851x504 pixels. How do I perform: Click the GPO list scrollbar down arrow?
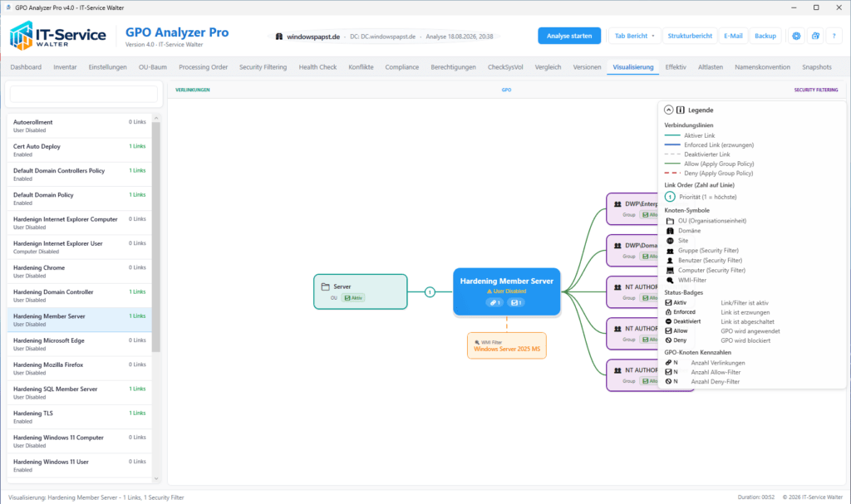click(156, 478)
